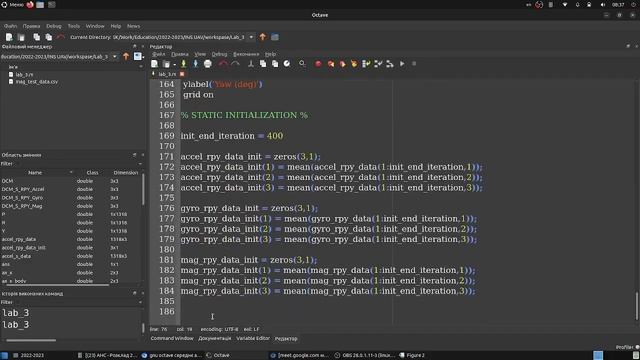This screenshot has width=640, height=360.
Task: Toggle breakpoint red circle icon
Action: (318, 64)
